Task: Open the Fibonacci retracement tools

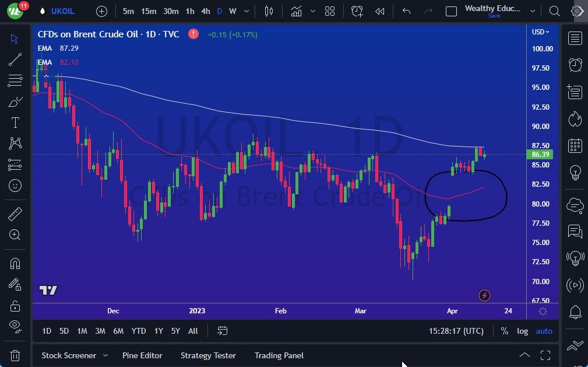Action: (15, 81)
